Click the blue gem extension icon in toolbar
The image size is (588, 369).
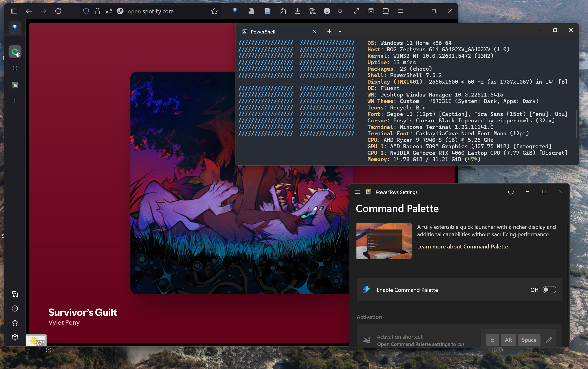(x=235, y=11)
